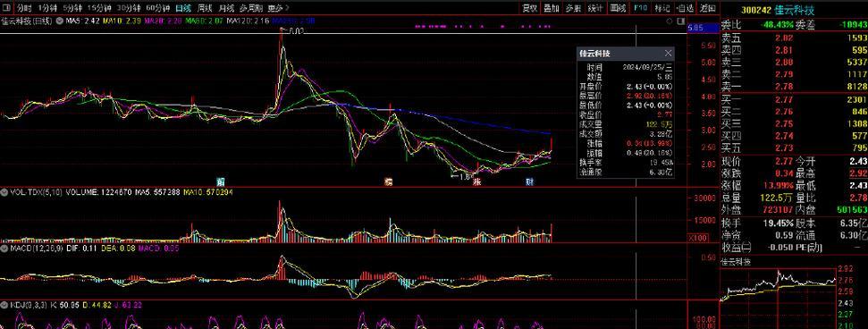Click the panel layout icon left of 分时
868x329 pixels.
click(6, 8)
